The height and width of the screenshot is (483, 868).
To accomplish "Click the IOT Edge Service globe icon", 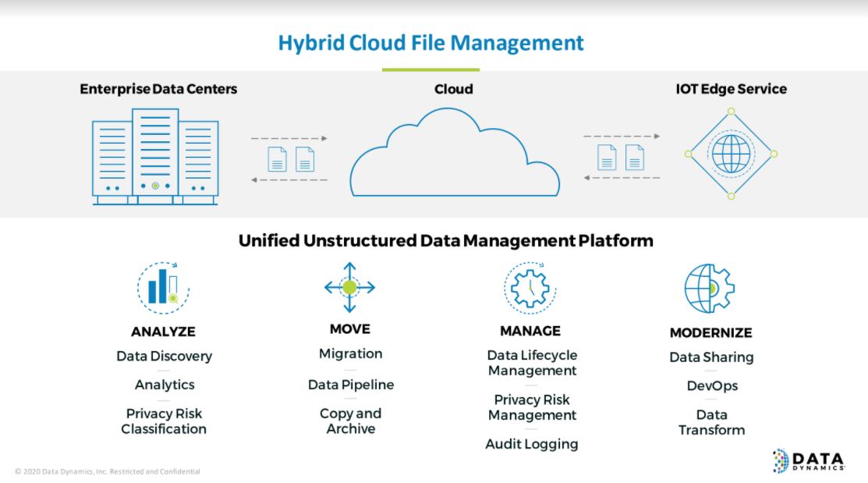I will coord(731,154).
